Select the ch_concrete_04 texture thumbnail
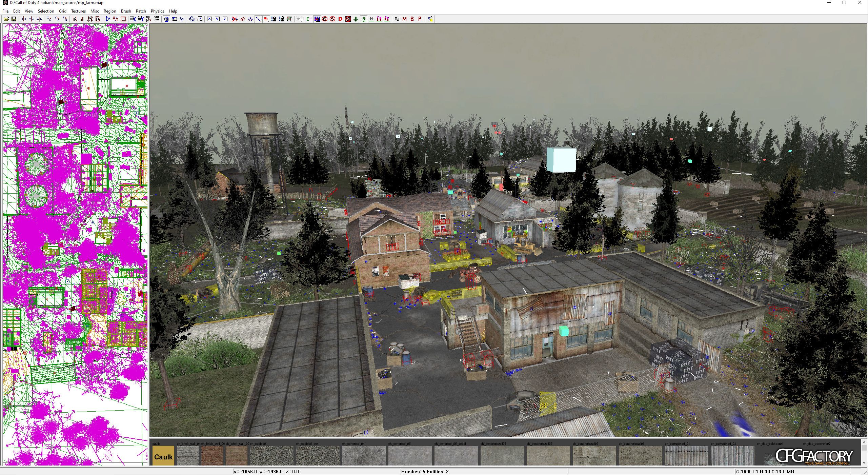Viewport: 868px width, 475px height. 364,456
